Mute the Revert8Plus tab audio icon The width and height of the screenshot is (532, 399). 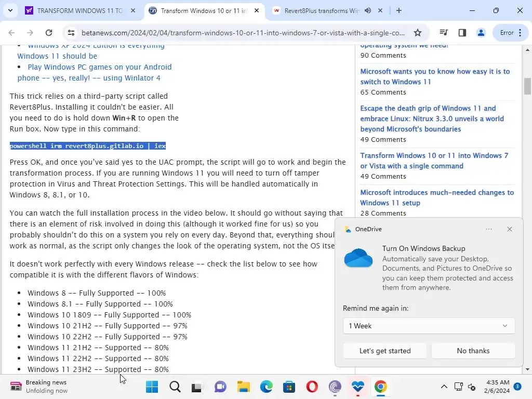coord(368,10)
